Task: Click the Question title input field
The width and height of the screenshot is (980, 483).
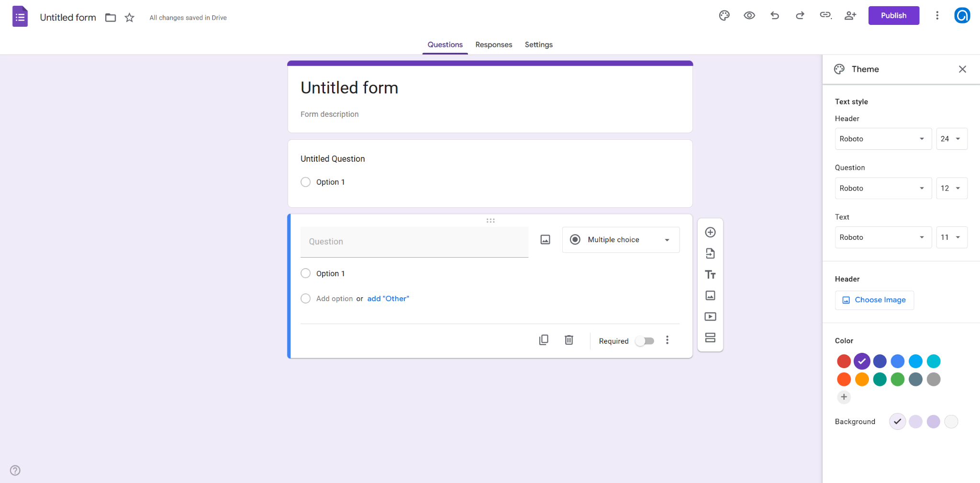Action: tap(414, 242)
